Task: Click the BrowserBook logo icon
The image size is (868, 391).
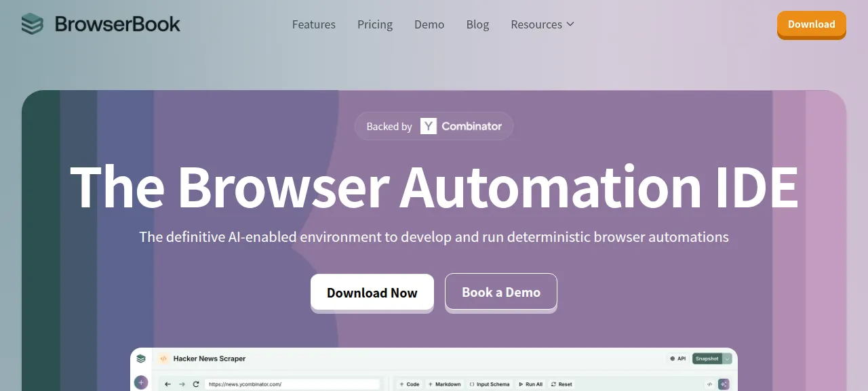Action: (x=32, y=24)
